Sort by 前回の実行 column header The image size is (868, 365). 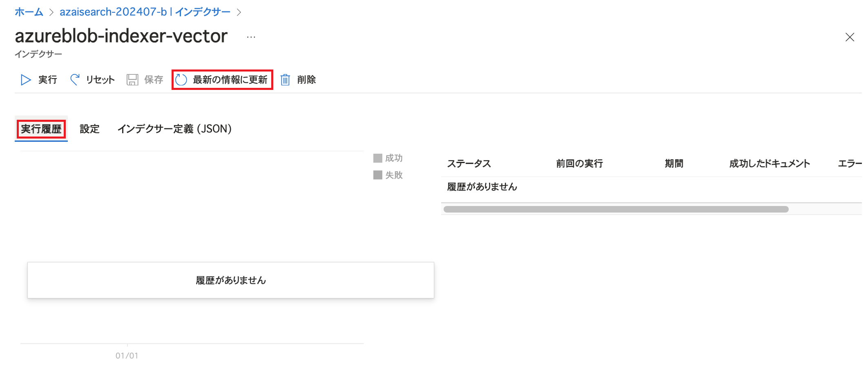tap(580, 164)
